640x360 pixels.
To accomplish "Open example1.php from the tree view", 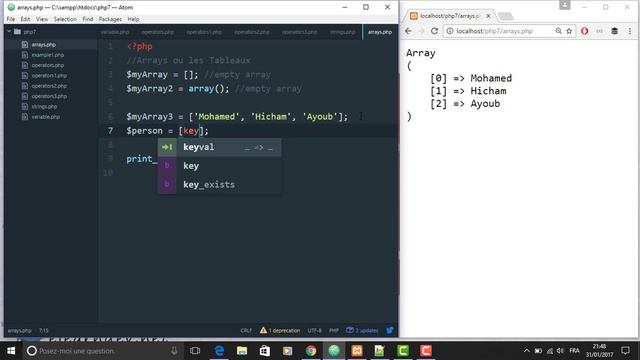I will coord(48,55).
